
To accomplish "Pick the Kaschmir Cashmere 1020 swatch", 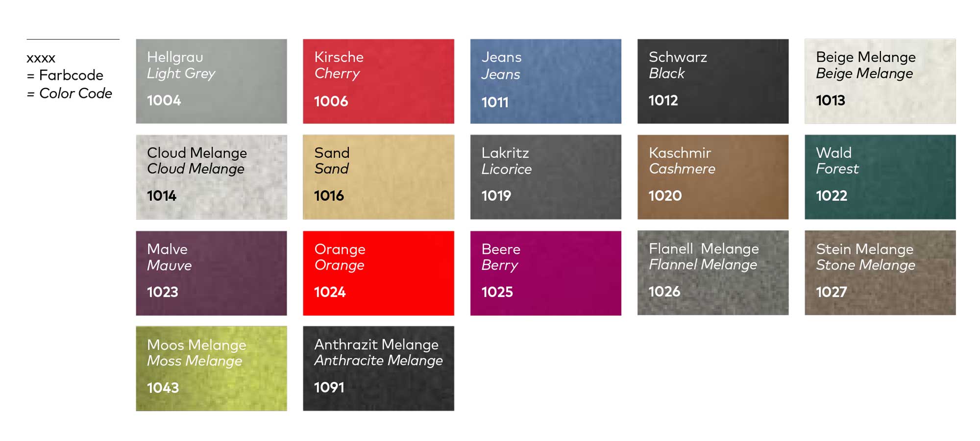I will [x=712, y=177].
